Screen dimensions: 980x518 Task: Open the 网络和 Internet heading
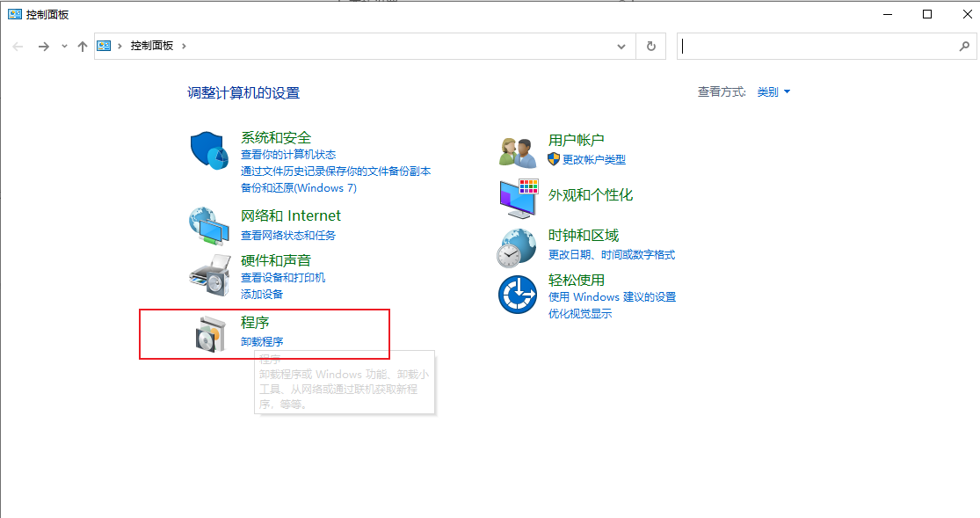click(x=291, y=215)
